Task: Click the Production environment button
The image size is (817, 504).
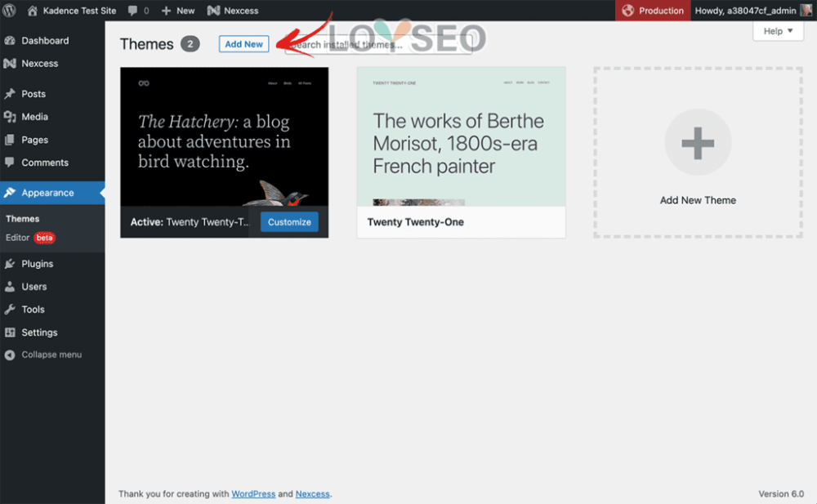Action: coord(652,11)
